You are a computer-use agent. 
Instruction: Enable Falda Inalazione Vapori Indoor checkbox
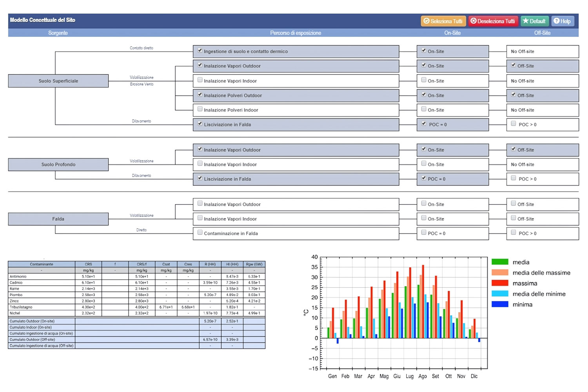click(200, 218)
